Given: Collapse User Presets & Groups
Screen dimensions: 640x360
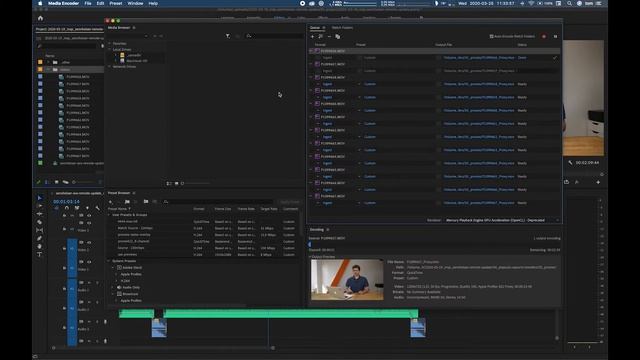Looking at the screenshot, I should 109,215.
